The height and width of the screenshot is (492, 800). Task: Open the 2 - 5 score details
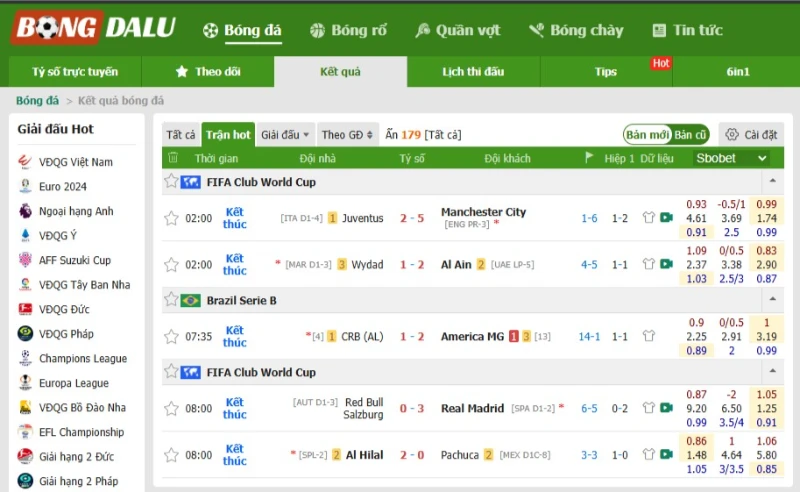412,218
